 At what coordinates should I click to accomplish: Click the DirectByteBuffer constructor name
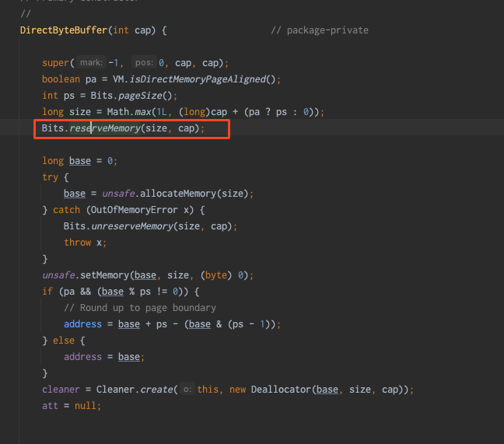64,30
